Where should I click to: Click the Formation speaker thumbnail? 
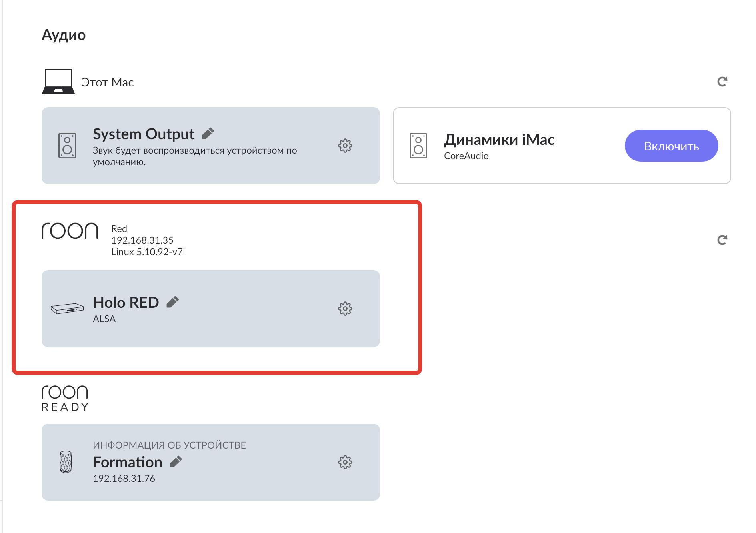[x=66, y=462]
